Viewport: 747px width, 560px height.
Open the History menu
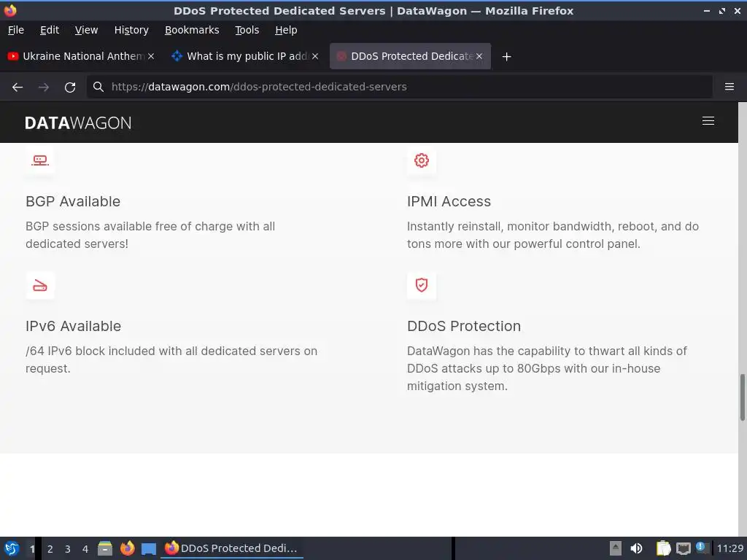pyautogui.click(x=131, y=30)
